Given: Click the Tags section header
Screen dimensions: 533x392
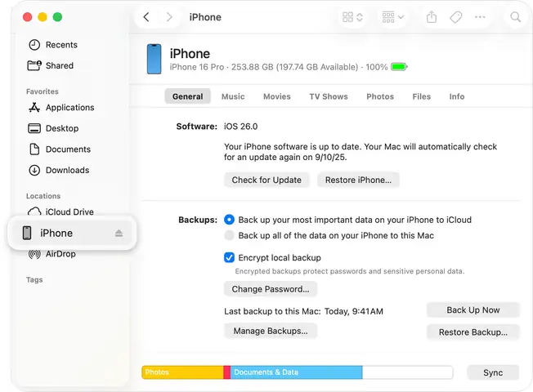Looking at the screenshot, I should 34,279.
